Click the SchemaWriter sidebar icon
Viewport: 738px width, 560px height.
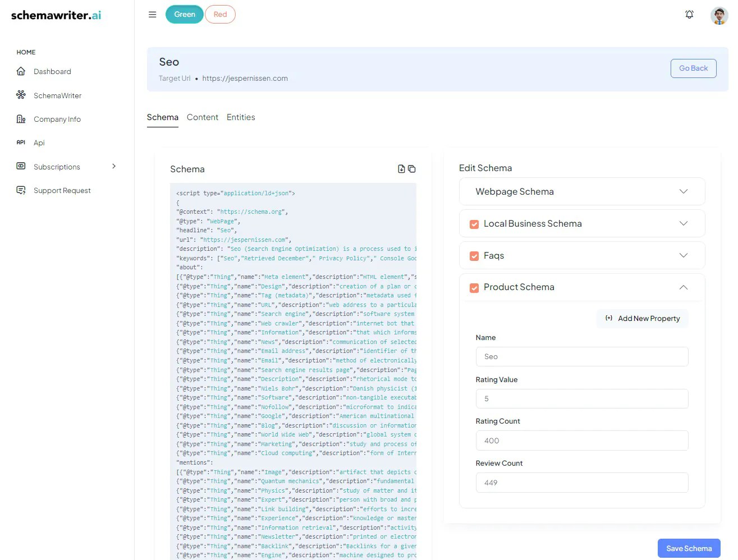click(x=21, y=95)
